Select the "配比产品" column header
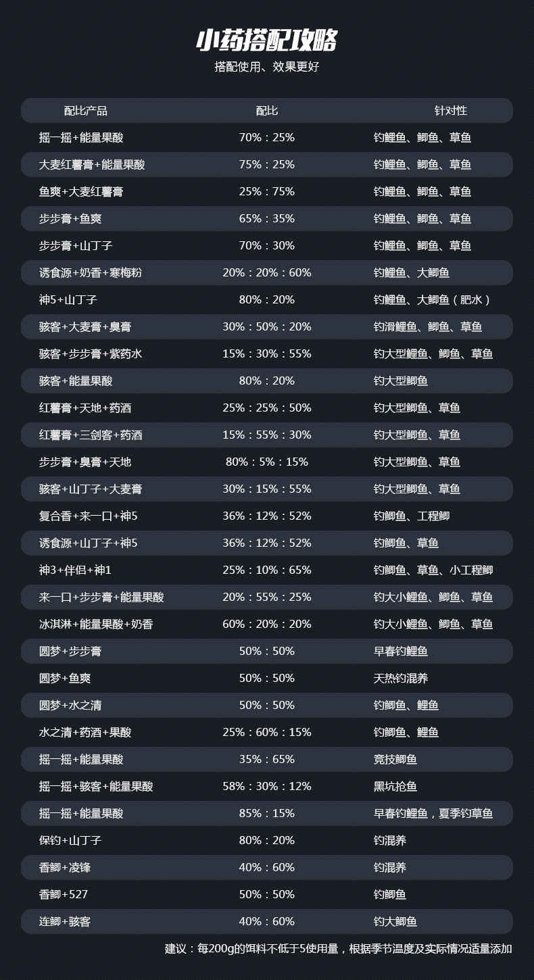Viewport: 534px width, 980px height. [85, 110]
